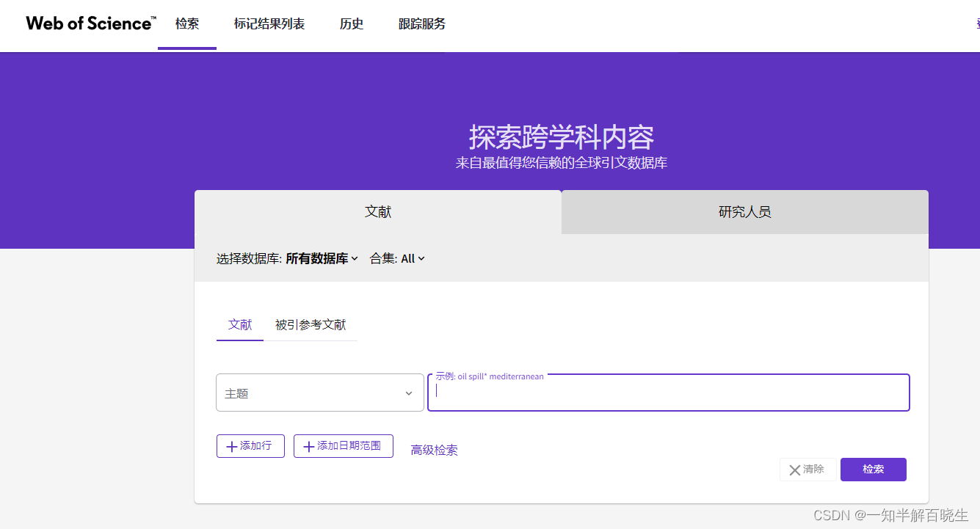Open the 跟踪服务 navigation item

(x=422, y=24)
